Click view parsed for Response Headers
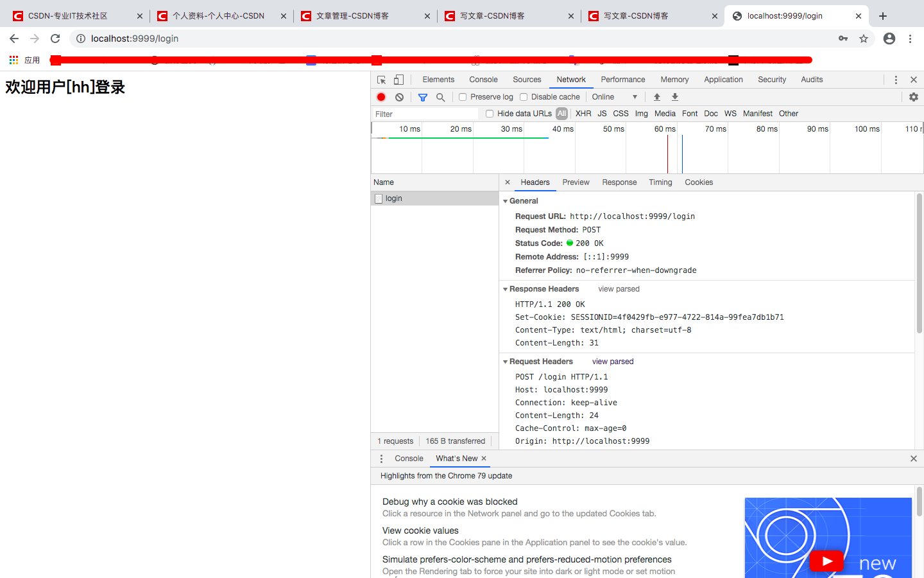 coord(619,289)
